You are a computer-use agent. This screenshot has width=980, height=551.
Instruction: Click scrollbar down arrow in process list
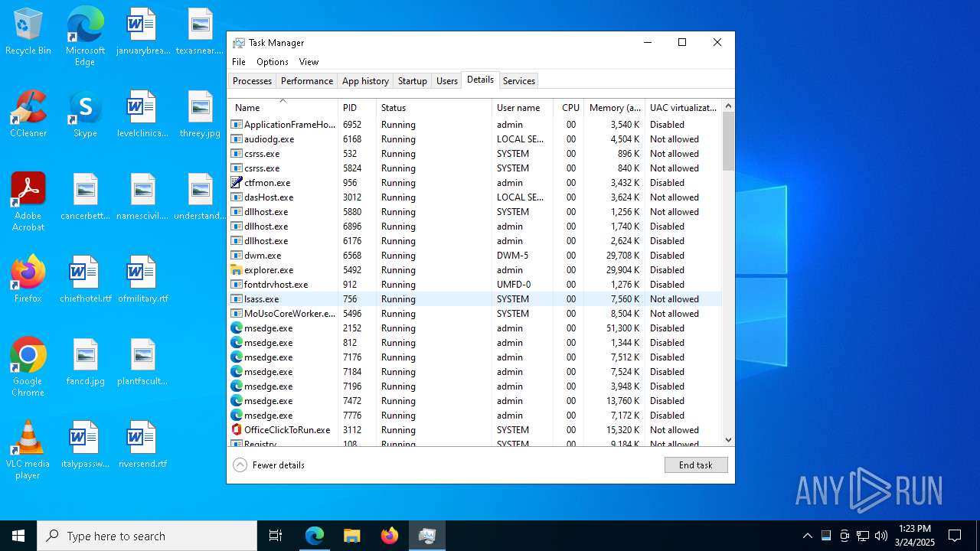728,440
